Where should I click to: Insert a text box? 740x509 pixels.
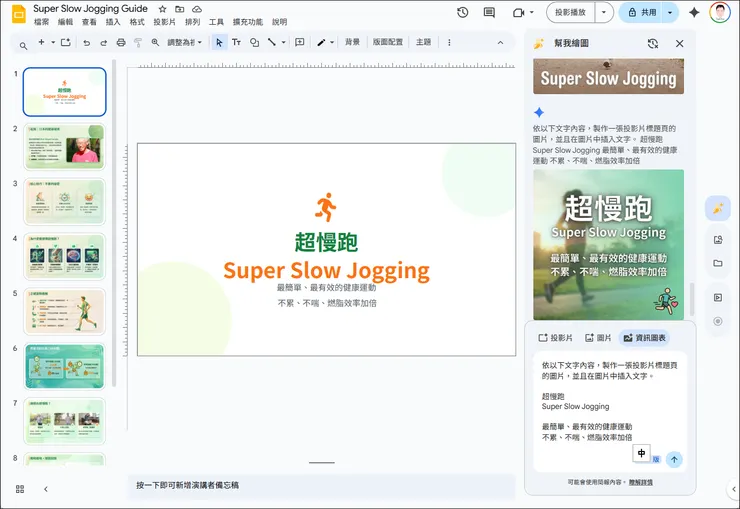(236, 42)
